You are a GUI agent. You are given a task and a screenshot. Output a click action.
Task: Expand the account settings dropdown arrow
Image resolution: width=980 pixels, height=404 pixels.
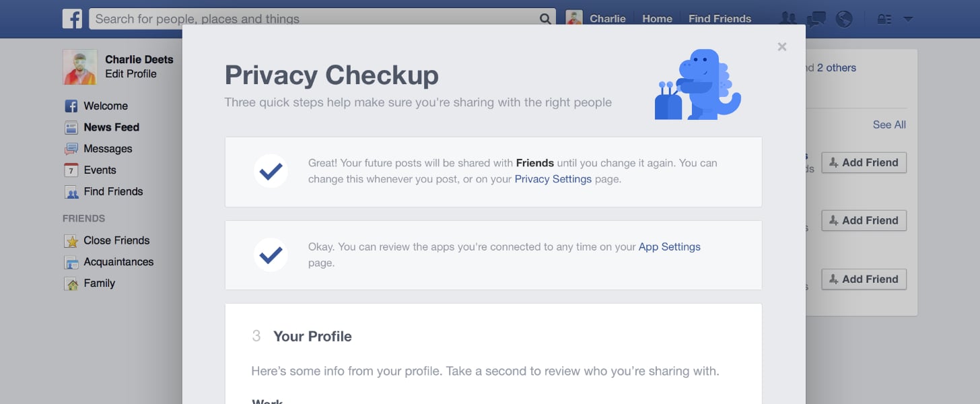[908, 20]
